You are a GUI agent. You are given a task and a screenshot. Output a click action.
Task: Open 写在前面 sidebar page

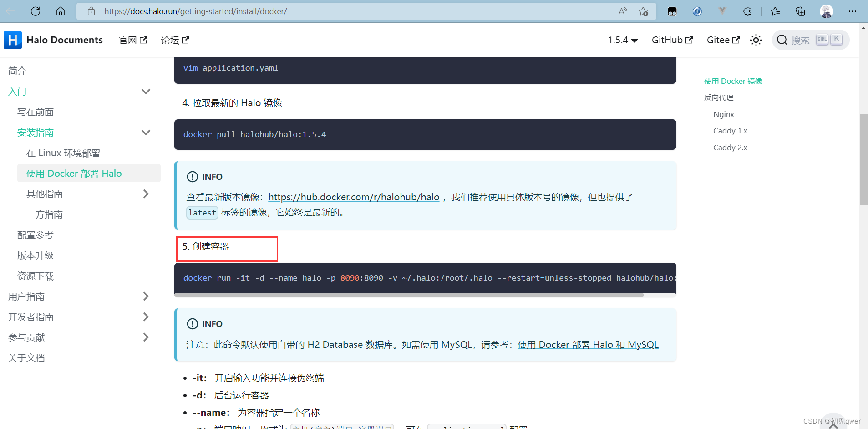point(36,112)
